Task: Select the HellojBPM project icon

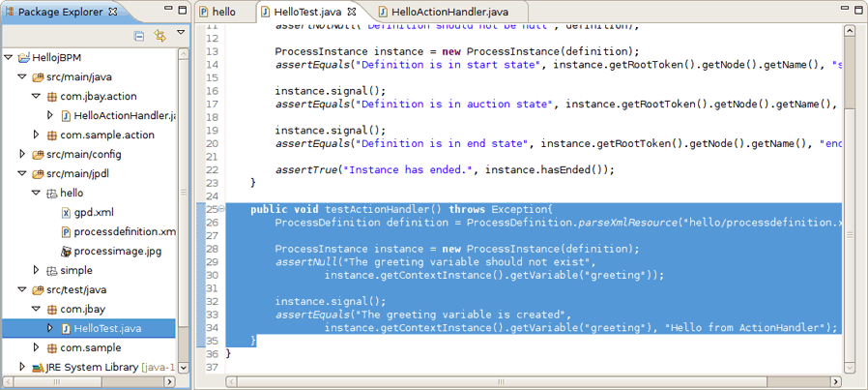Action: point(24,57)
